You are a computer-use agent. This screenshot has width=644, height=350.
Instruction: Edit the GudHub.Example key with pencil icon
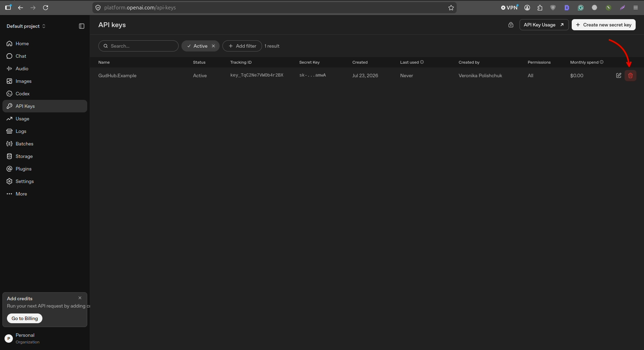(x=619, y=75)
